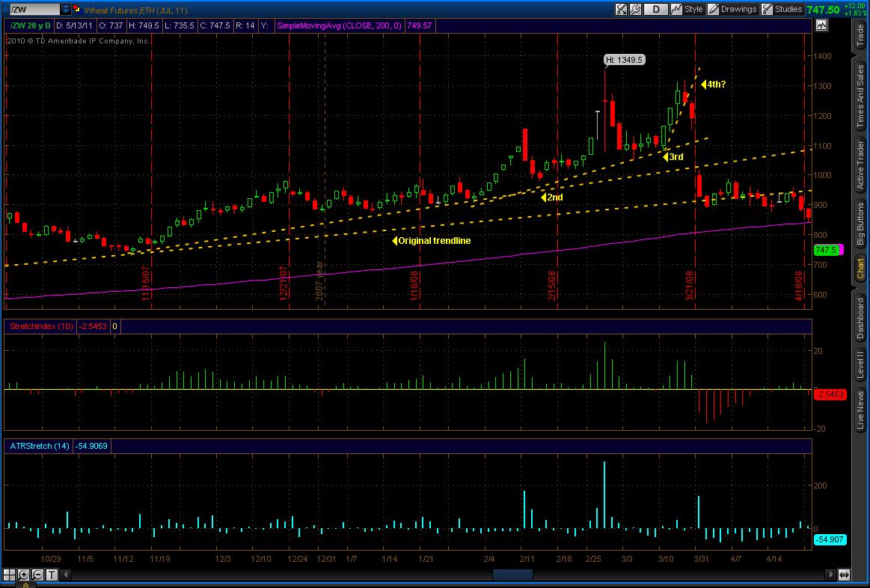Click the crosshair pan icon at bottom left
Image resolution: width=870 pixels, height=588 pixels.
10,574
